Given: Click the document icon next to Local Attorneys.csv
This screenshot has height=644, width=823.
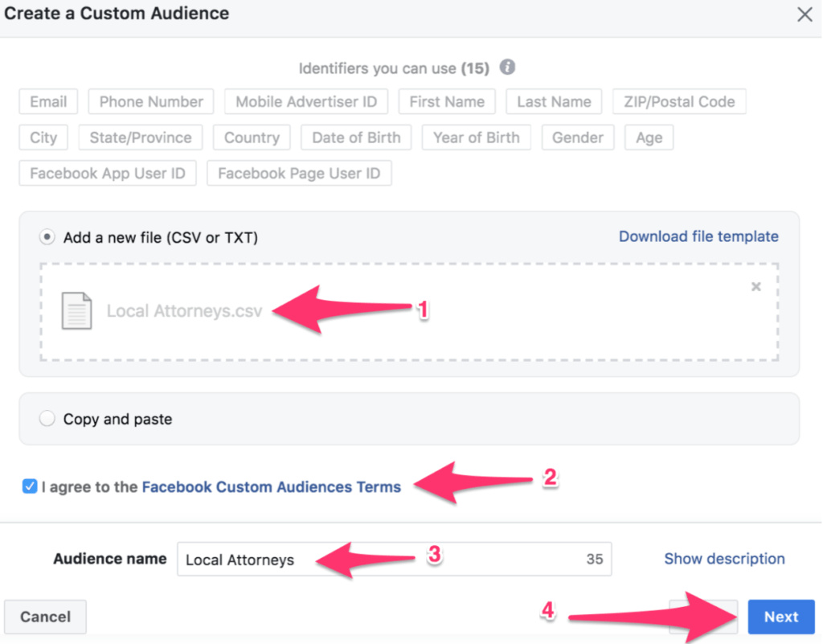Looking at the screenshot, I should pos(76,310).
